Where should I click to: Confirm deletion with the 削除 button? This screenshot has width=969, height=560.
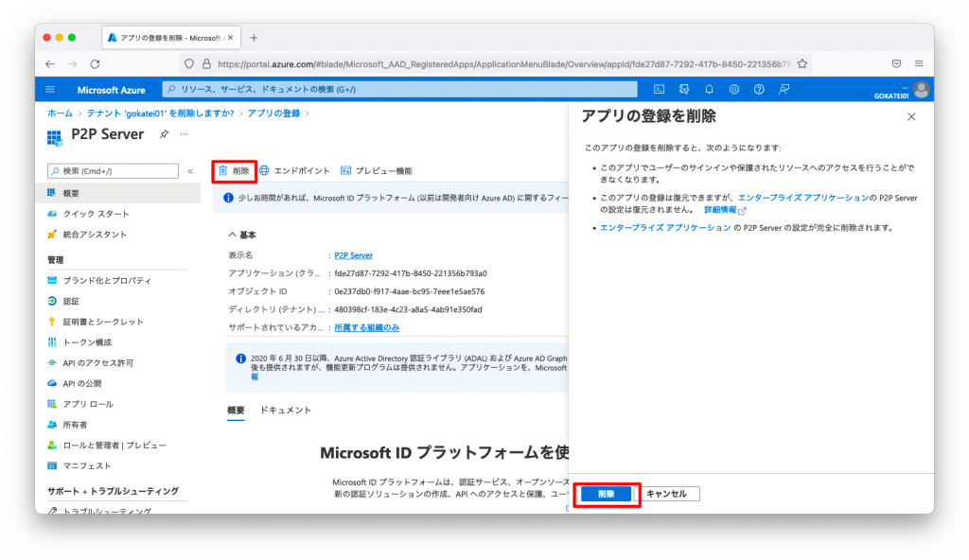point(607,493)
